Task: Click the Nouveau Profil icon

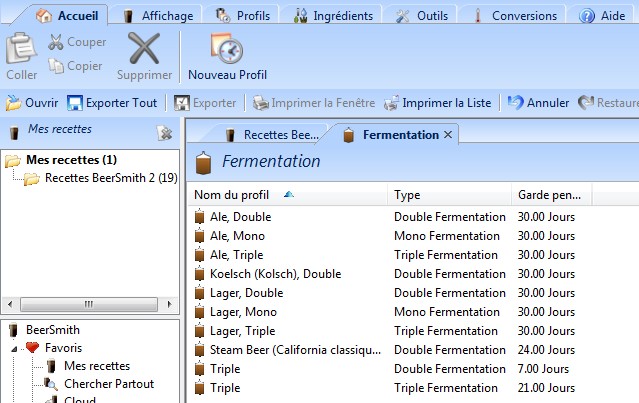Action: click(227, 48)
